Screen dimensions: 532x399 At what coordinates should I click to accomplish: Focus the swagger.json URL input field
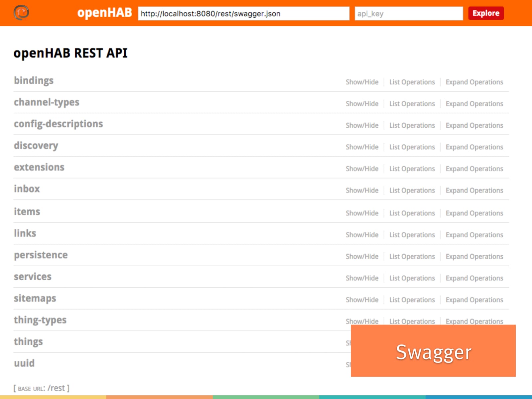point(243,14)
